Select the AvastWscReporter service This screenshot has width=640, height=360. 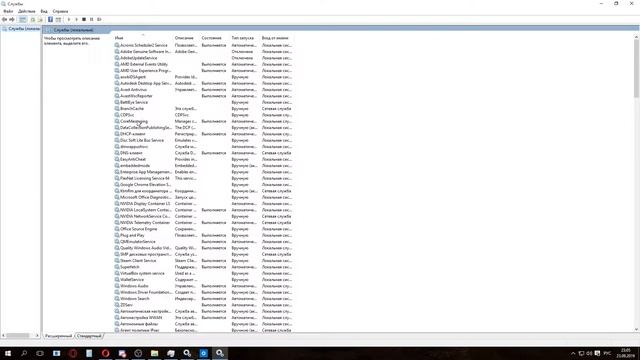point(203,96)
